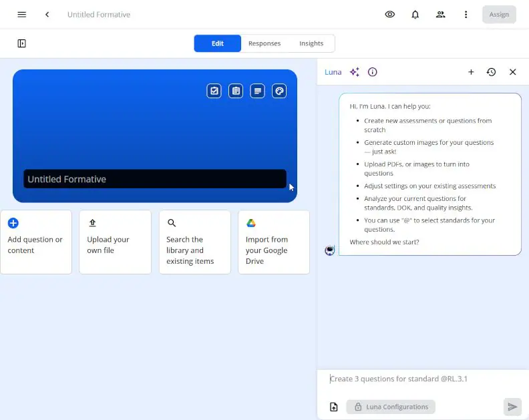This screenshot has width=529, height=420.
Task: Click the Assign button
Action: 499,15
